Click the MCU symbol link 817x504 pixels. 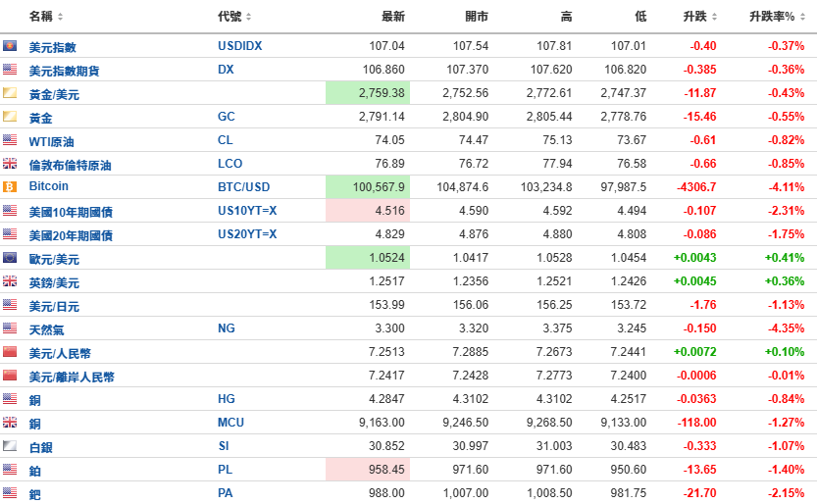pos(230,423)
